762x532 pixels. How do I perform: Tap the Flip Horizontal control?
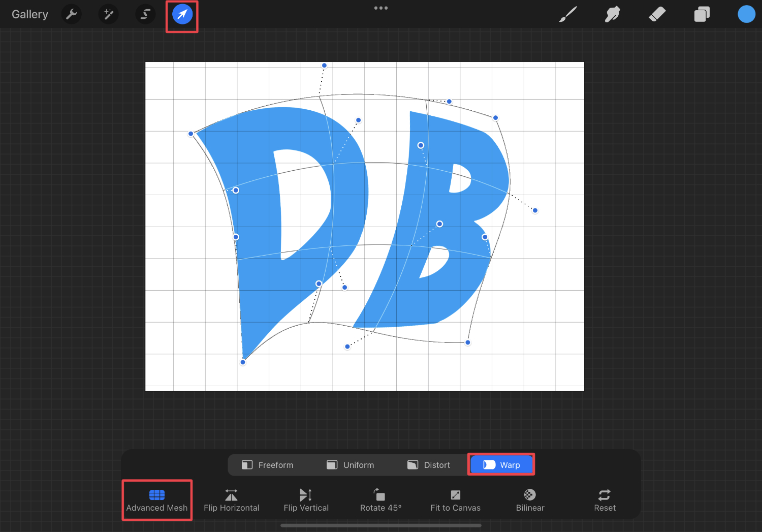(x=232, y=500)
